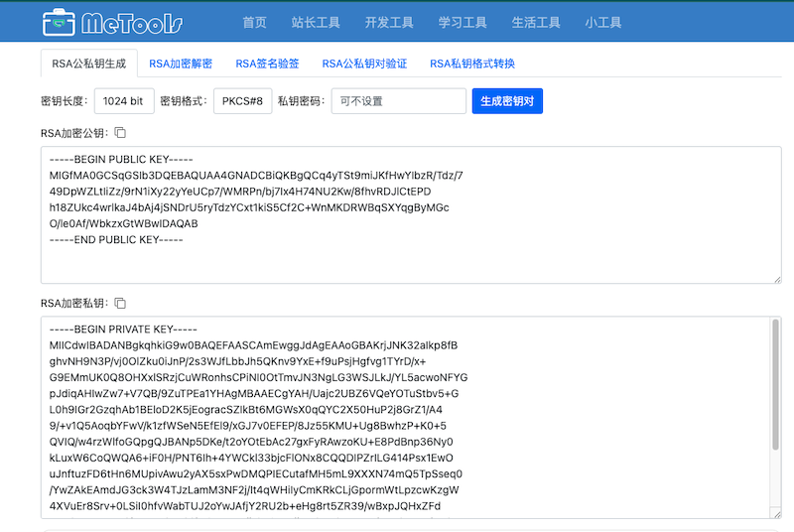Open the 开发工具 menu
This screenshot has width=794, height=532.
click(389, 23)
